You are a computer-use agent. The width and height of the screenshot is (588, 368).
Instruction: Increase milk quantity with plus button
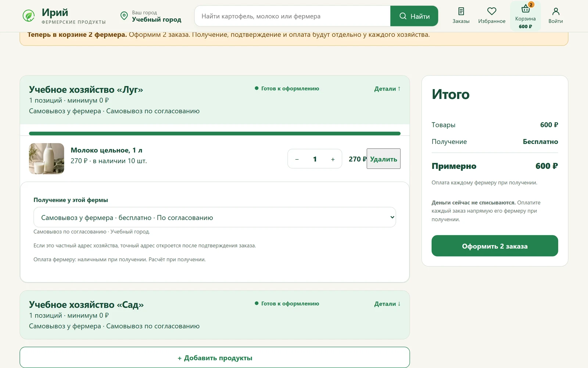(x=333, y=159)
